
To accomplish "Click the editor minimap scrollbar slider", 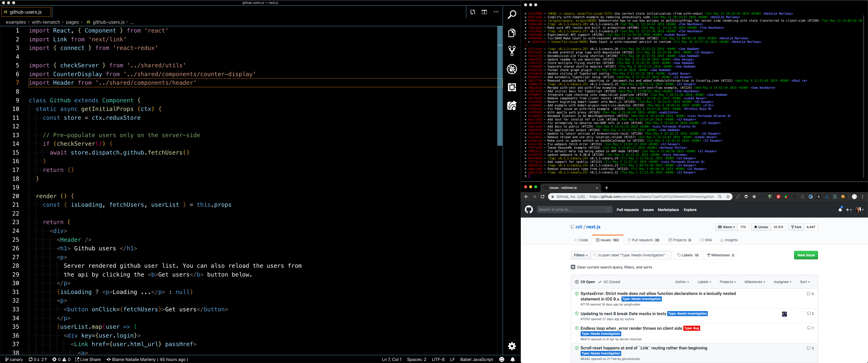I will click(500, 86).
